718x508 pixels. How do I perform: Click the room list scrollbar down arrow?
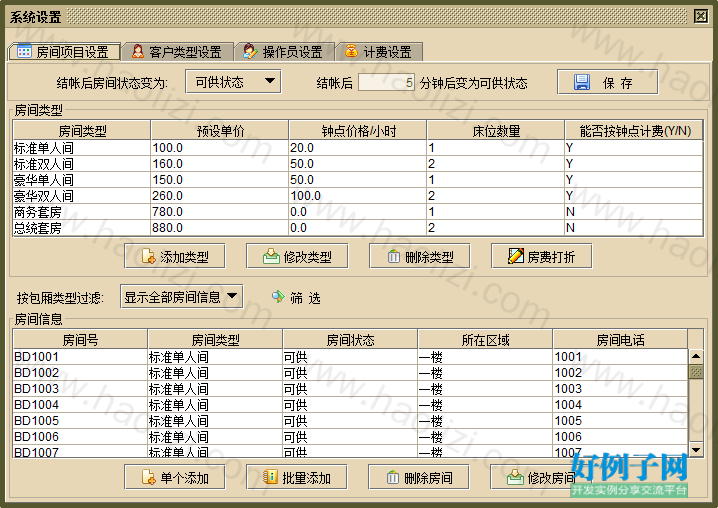pos(696,450)
